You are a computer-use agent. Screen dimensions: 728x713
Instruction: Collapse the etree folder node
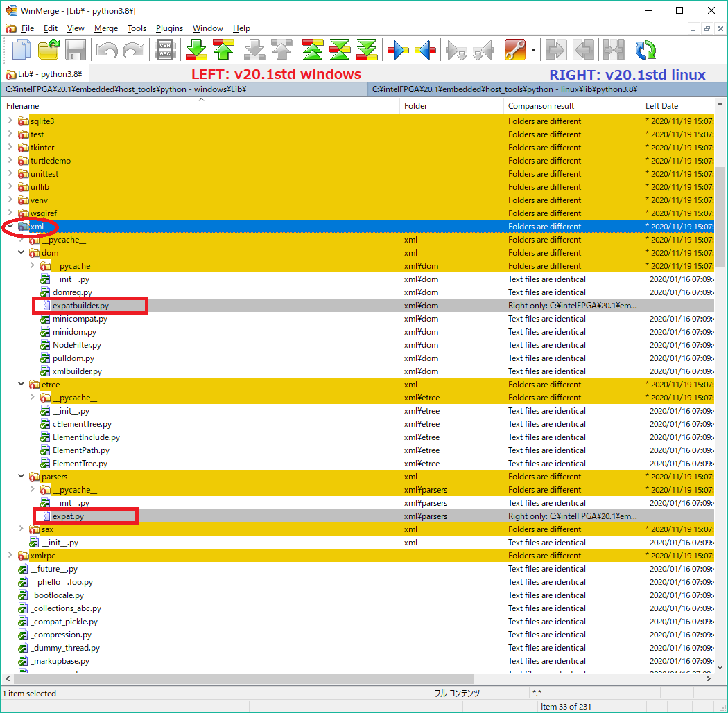coord(21,385)
